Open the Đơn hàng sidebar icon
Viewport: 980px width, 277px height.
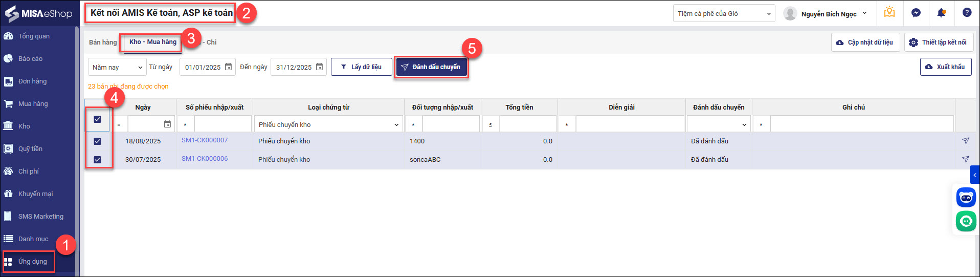8,81
